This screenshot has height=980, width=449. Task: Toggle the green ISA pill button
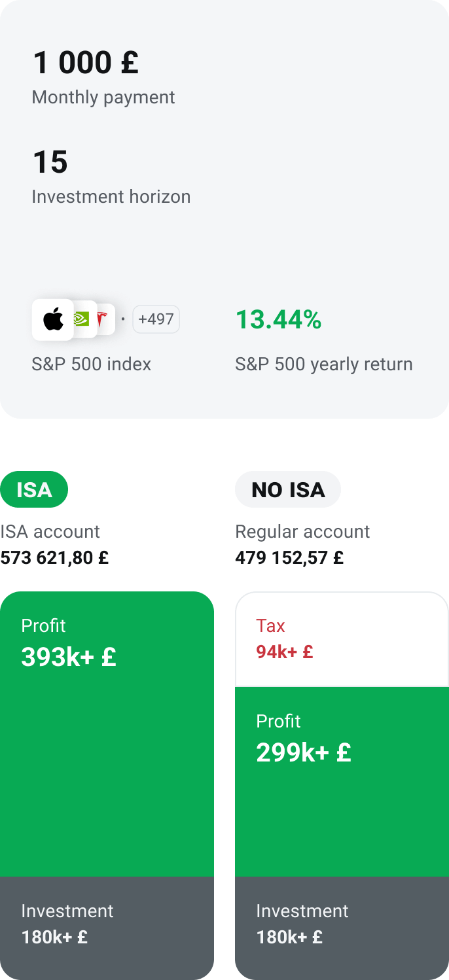coord(34,489)
